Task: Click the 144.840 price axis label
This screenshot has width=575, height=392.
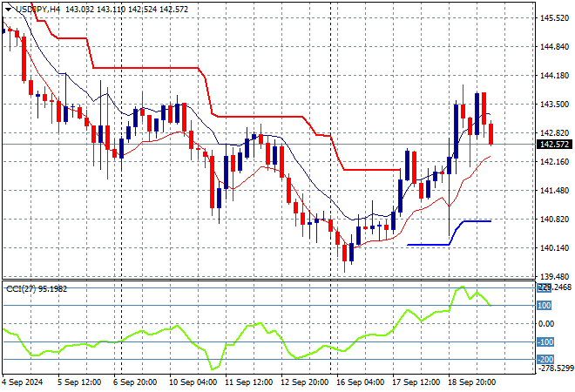Action: coord(554,46)
